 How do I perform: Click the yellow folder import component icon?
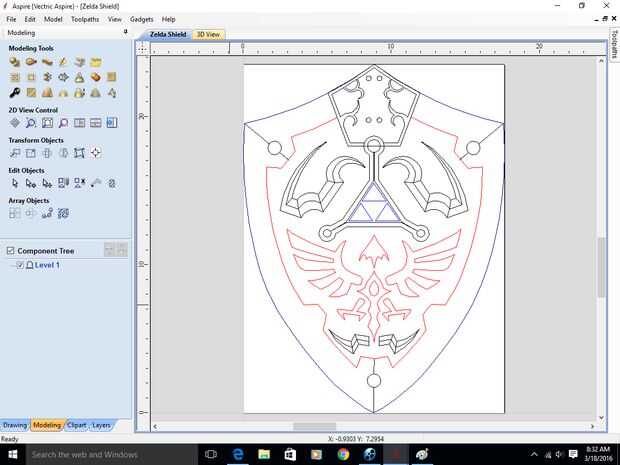[96, 62]
